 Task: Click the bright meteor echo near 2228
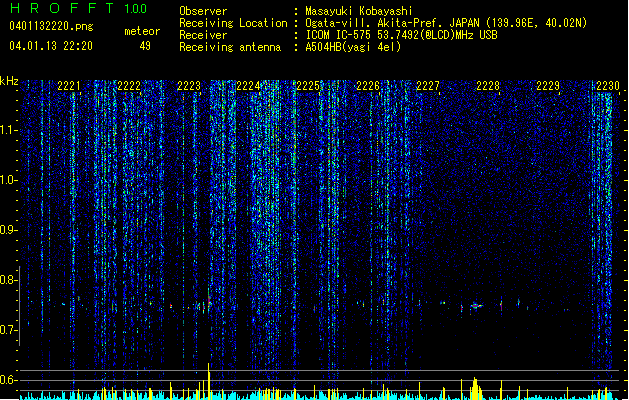point(476,306)
